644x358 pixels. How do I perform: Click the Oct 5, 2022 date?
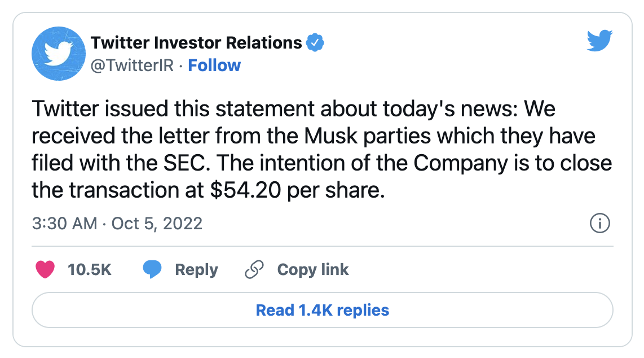pos(157,224)
